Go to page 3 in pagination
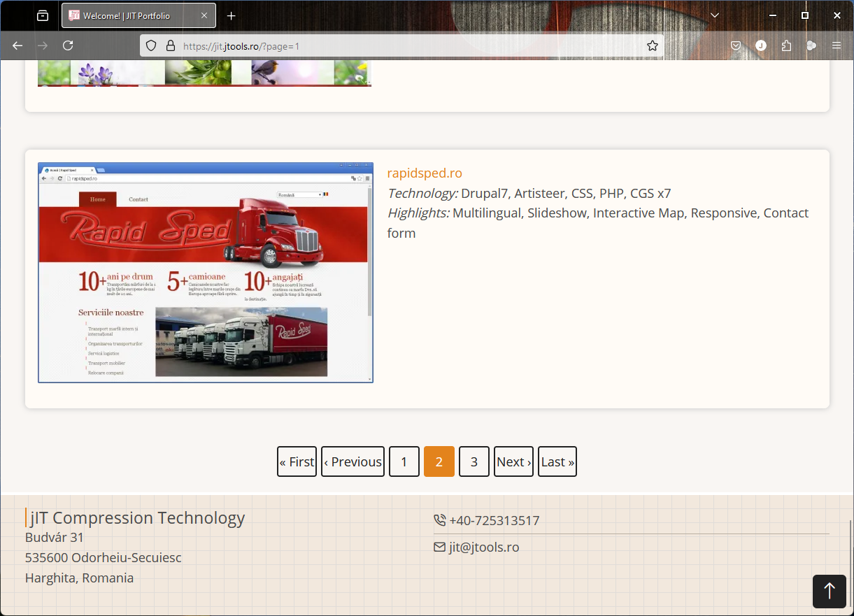The width and height of the screenshot is (854, 616). [x=474, y=461]
